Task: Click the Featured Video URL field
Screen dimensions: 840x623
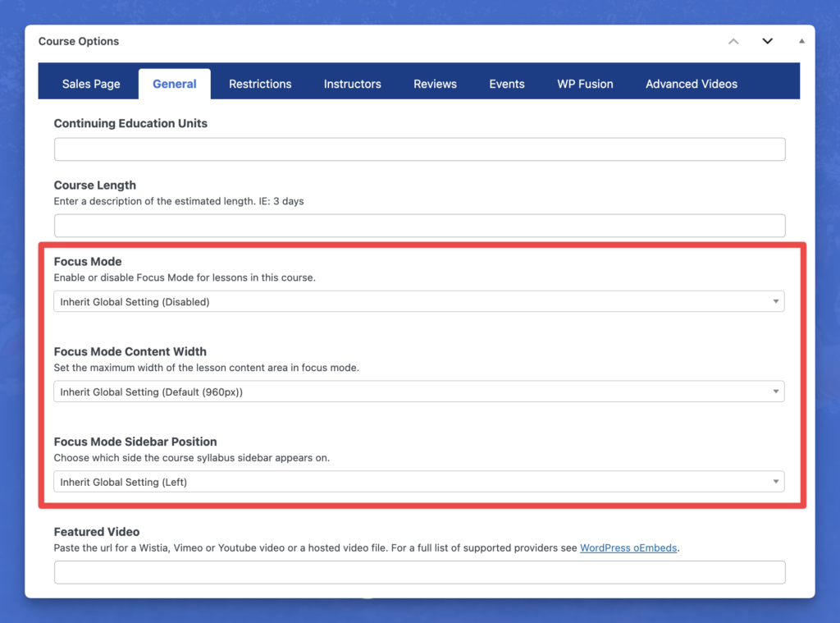Action: (419, 573)
